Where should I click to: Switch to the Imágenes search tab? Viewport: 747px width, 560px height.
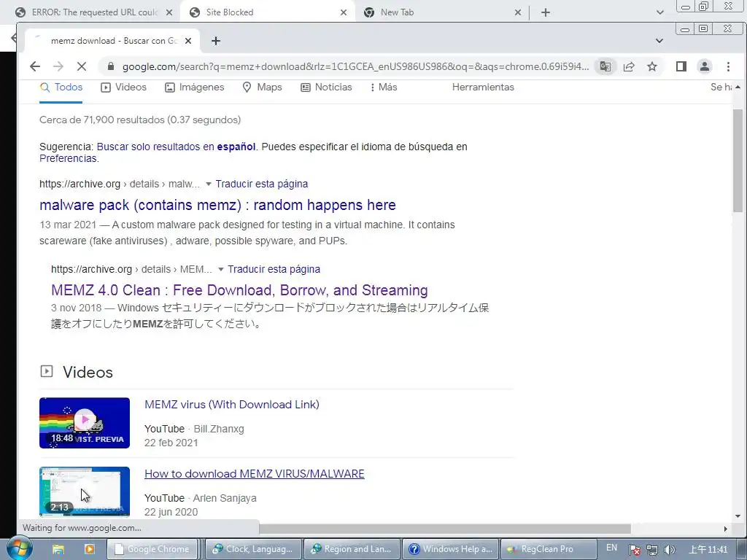click(x=194, y=87)
